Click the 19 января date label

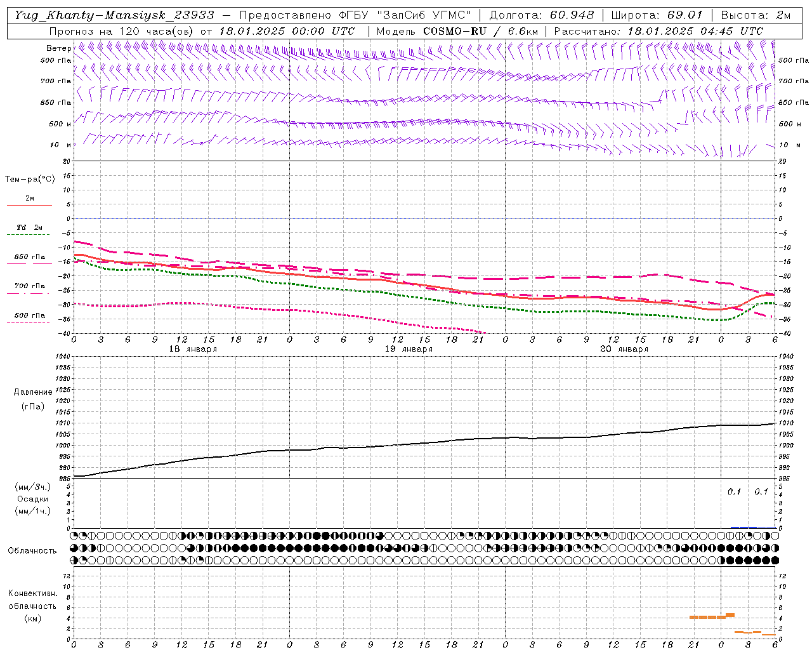coord(409,349)
